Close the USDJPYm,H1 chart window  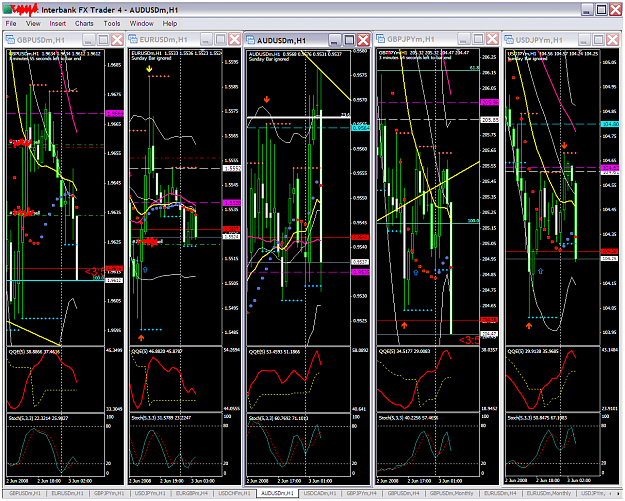tap(613, 39)
